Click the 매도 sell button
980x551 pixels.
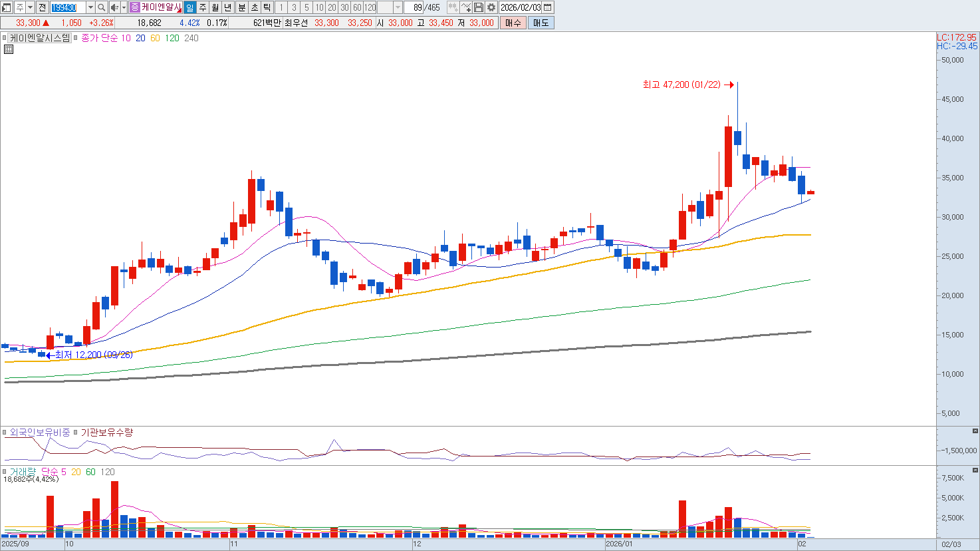point(541,23)
